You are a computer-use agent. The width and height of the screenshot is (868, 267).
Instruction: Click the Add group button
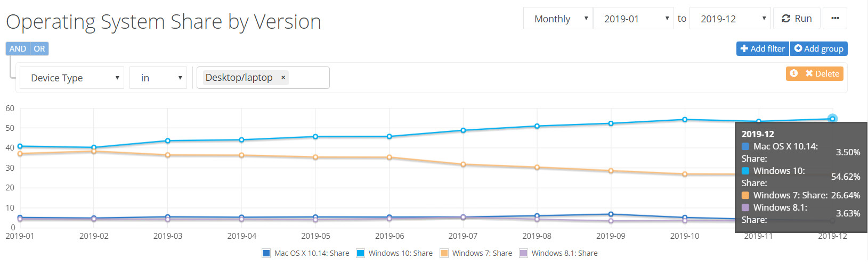819,48
